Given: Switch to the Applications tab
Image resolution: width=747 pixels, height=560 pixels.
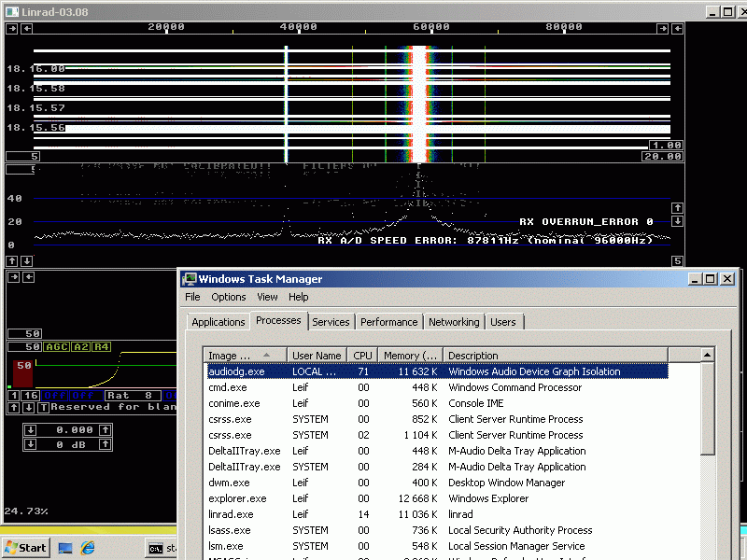Looking at the screenshot, I should [218, 322].
